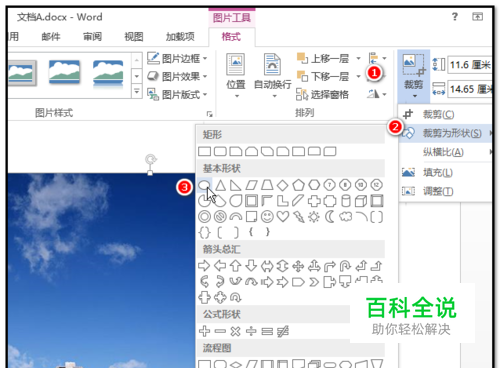The width and height of the screenshot is (500, 368).
Task: Choose the sun shape
Action: (x=314, y=217)
